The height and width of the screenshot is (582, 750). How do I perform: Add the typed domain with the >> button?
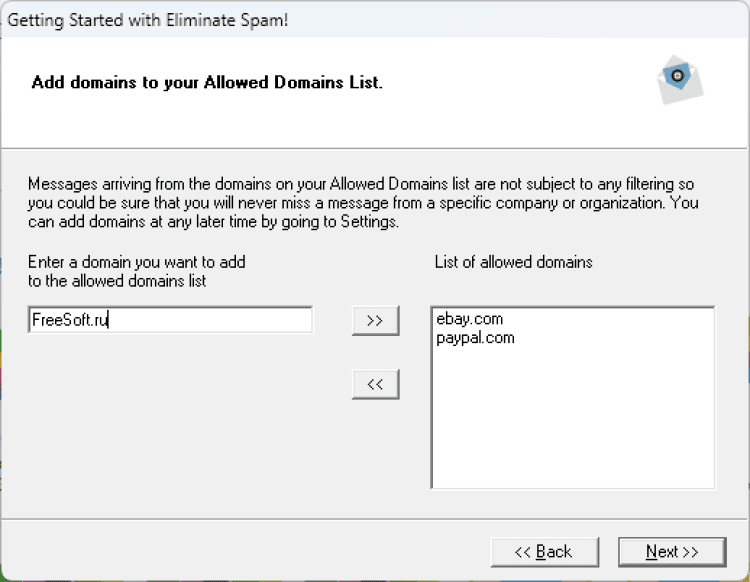(x=375, y=320)
